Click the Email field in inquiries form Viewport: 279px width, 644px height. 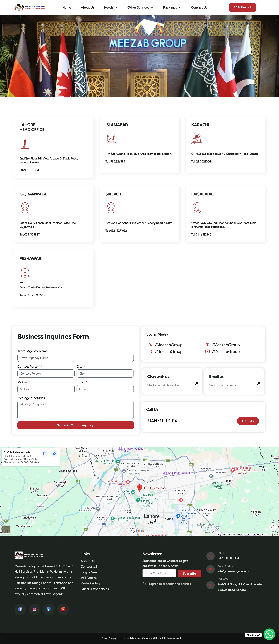[105, 389]
